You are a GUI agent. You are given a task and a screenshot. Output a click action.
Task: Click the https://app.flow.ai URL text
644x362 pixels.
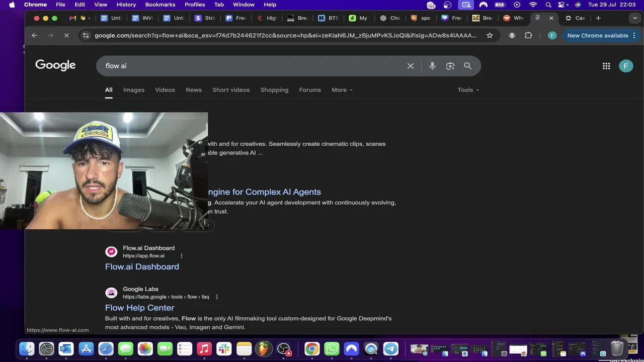tap(143, 256)
